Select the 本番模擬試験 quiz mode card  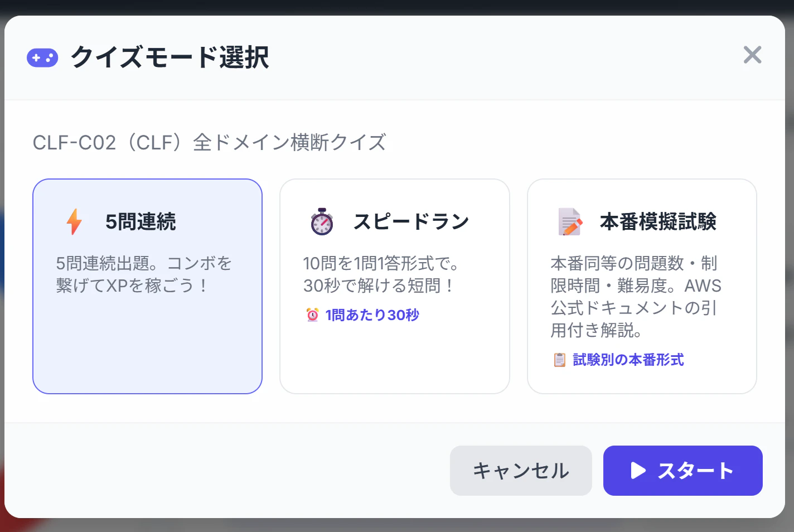click(x=641, y=286)
